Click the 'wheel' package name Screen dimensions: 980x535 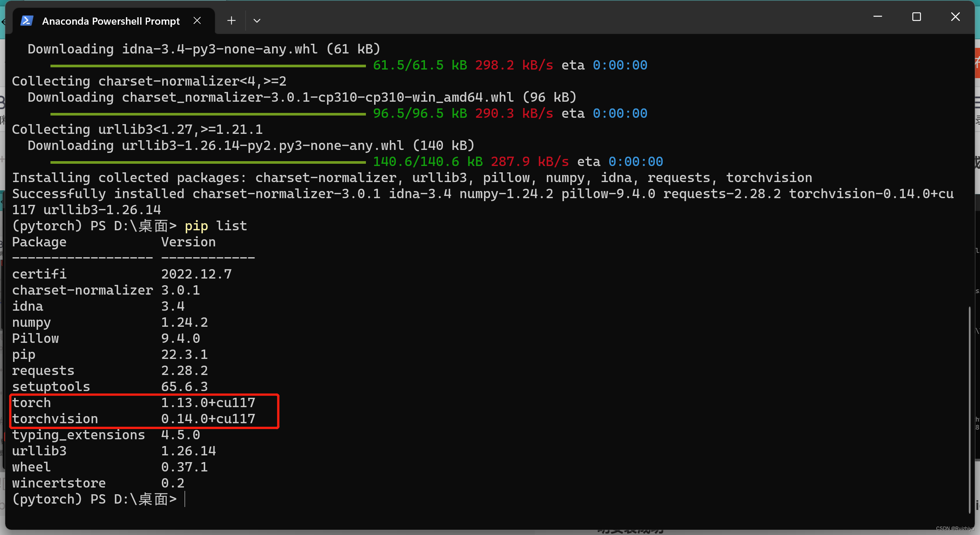click(31, 467)
